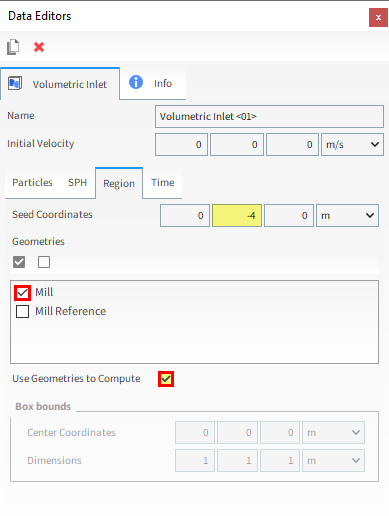Image resolution: width=389 pixels, height=516 pixels.
Task: Deselect all geometries with empty box icon
Action: coord(44,262)
